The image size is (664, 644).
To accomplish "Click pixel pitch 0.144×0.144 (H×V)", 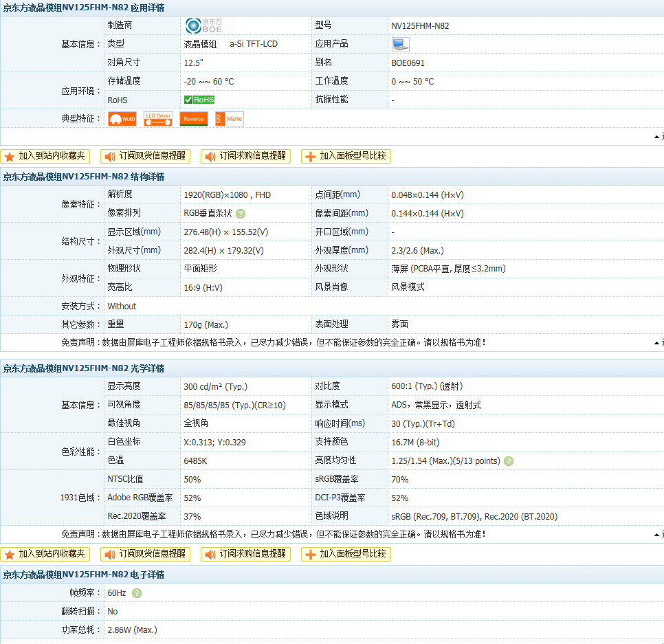I will pyautogui.click(x=428, y=214).
